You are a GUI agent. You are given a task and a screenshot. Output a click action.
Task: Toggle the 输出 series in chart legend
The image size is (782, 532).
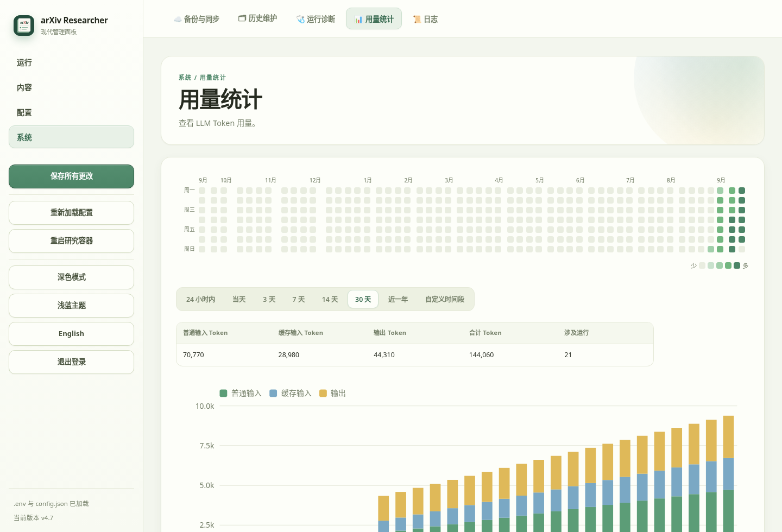pos(332,393)
